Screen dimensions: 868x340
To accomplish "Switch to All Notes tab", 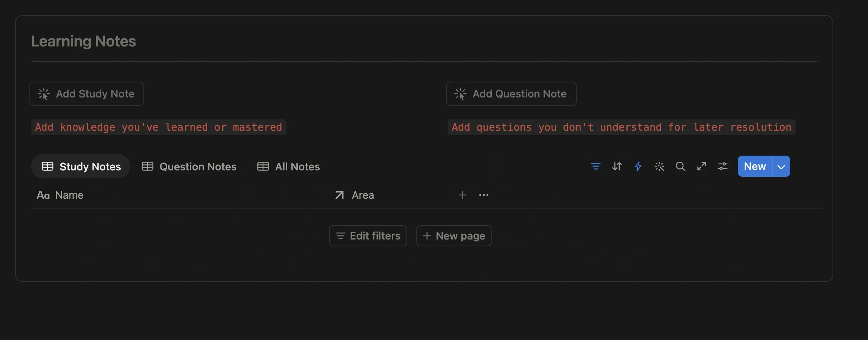I will [289, 166].
